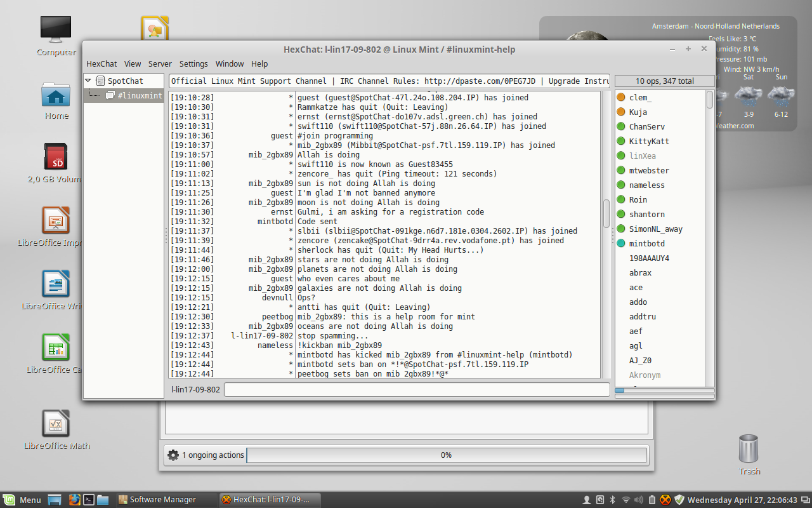This screenshot has width=812, height=508.
Task: Click the volume speaker tray icon
Action: pos(639,500)
